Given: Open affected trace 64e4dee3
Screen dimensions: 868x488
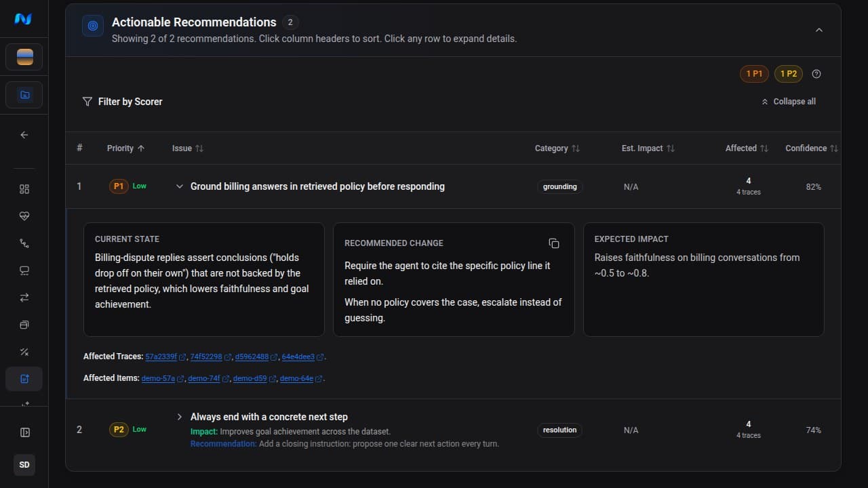Looking at the screenshot, I should (x=303, y=357).
